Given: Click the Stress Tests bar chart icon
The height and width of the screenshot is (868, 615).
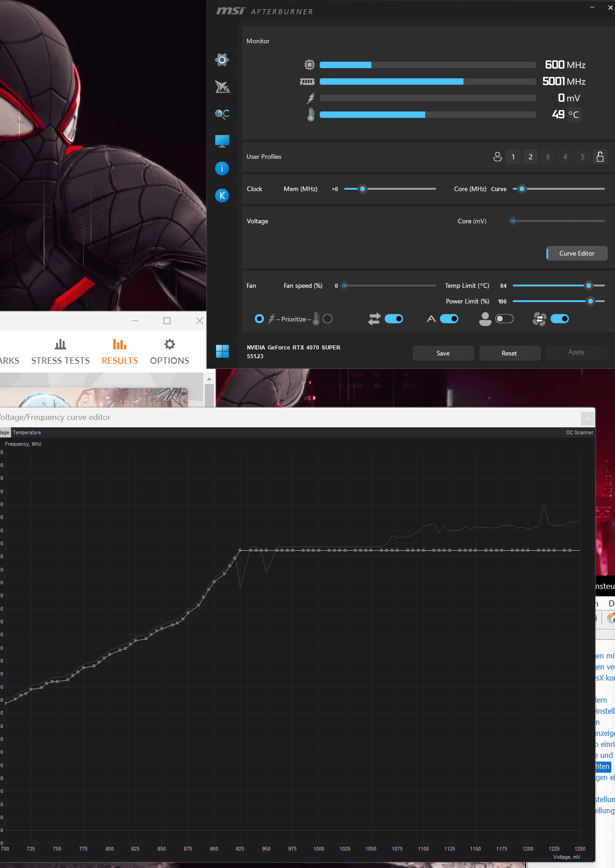Looking at the screenshot, I should click(x=60, y=344).
